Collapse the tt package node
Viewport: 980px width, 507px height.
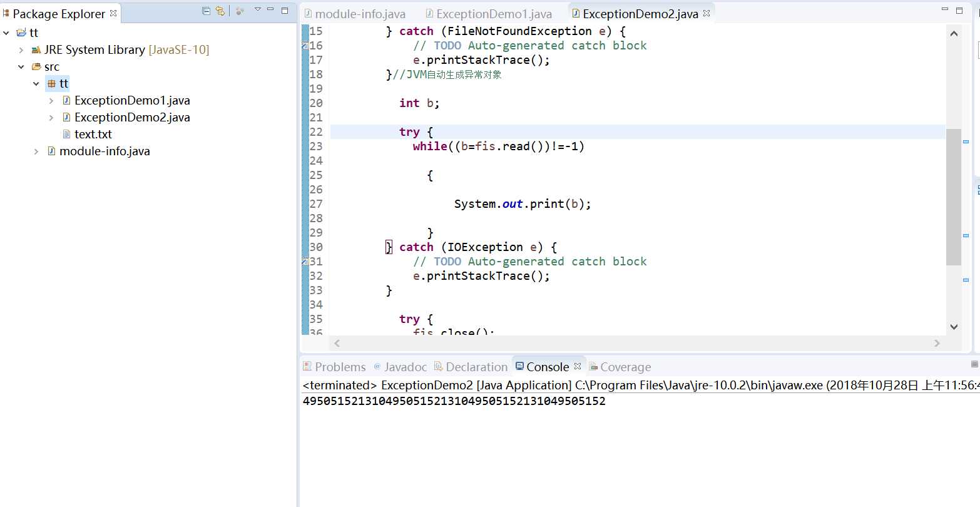coord(36,83)
